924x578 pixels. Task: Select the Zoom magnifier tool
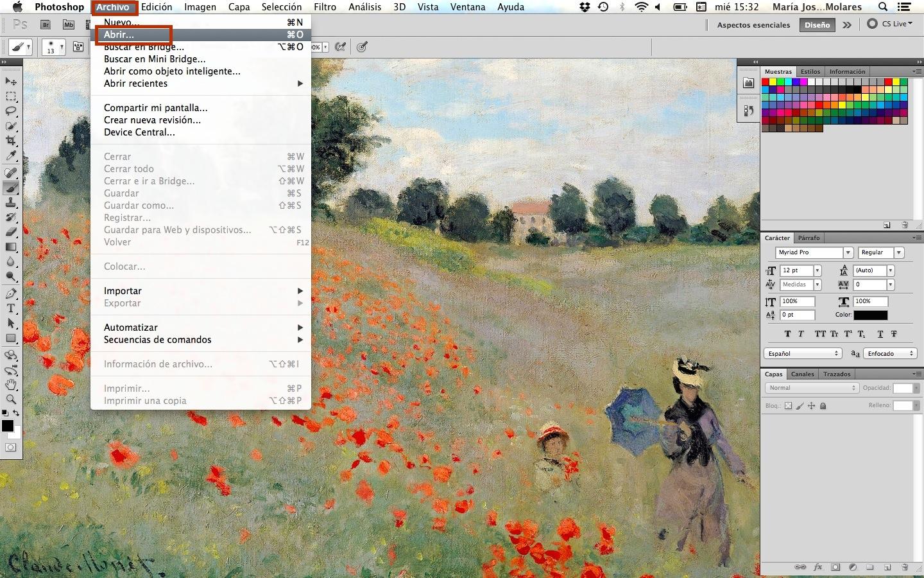click(11, 399)
